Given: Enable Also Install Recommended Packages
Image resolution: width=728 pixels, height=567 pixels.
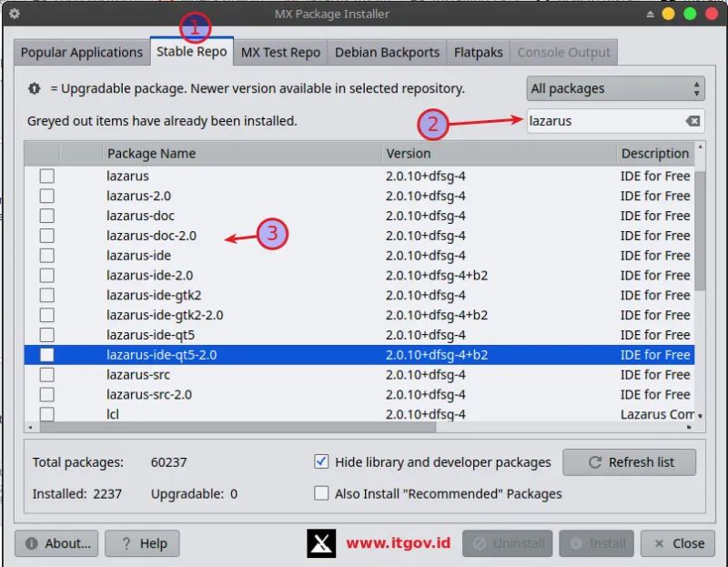Looking at the screenshot, I should pos(321,493).
